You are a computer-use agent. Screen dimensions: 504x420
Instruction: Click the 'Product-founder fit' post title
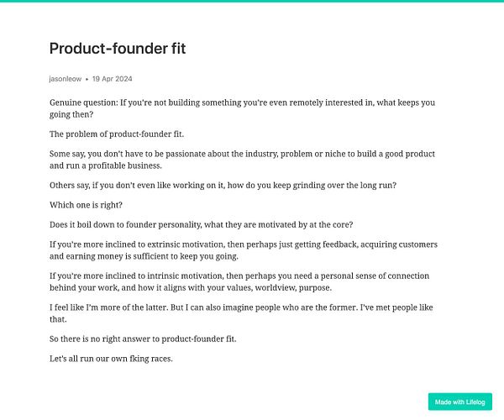(118, 49)
